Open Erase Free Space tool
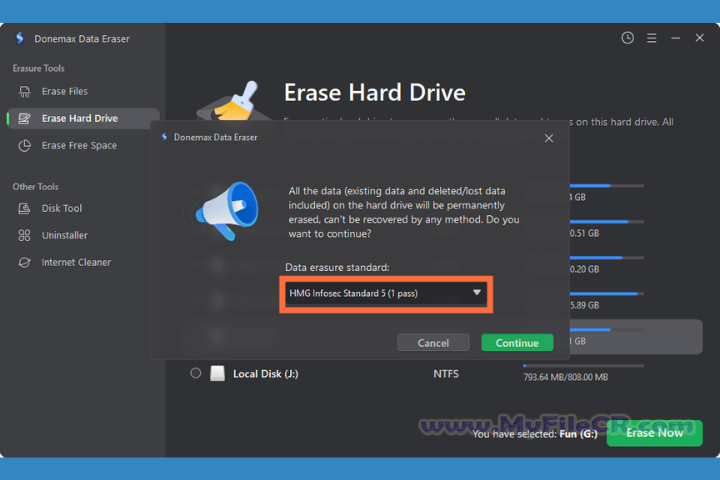Image resolution: width=720 pixels, height=480 pixels. [79, 146]
